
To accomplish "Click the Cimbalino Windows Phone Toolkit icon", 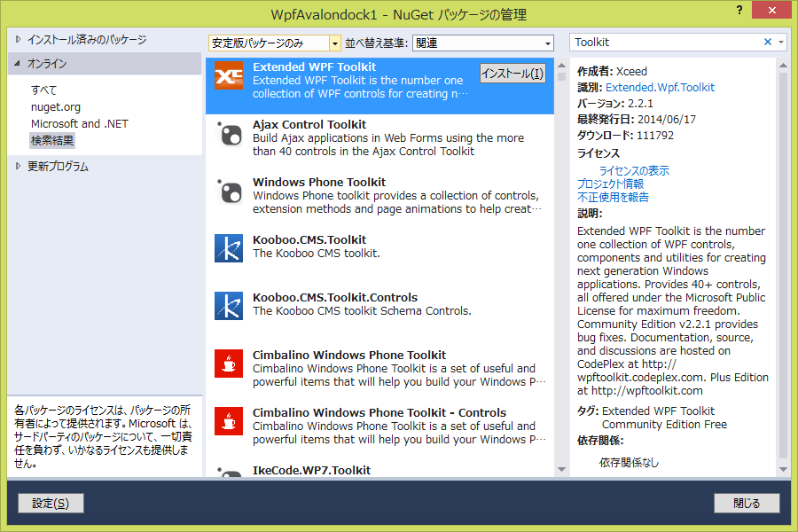I will click(x=229, y=364).
